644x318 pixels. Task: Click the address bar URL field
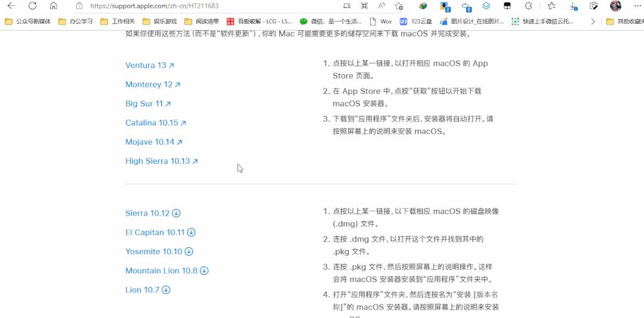(155, 6)
